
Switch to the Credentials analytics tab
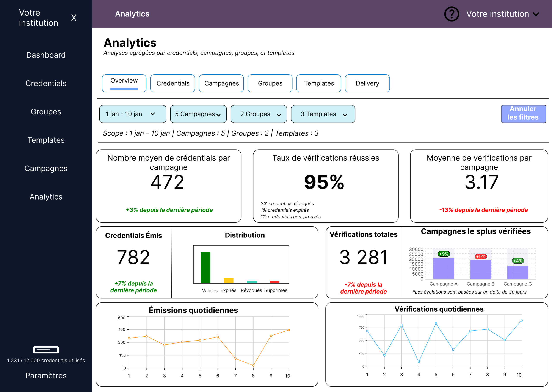tap(173, 83)
